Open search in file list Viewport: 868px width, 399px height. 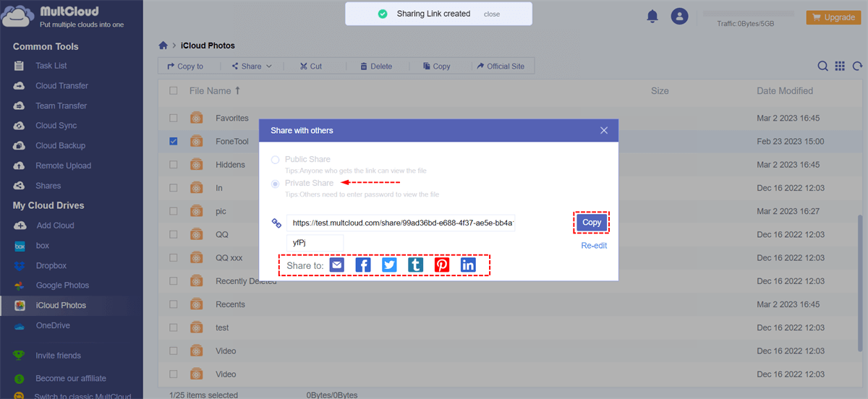tap(822, 66)
